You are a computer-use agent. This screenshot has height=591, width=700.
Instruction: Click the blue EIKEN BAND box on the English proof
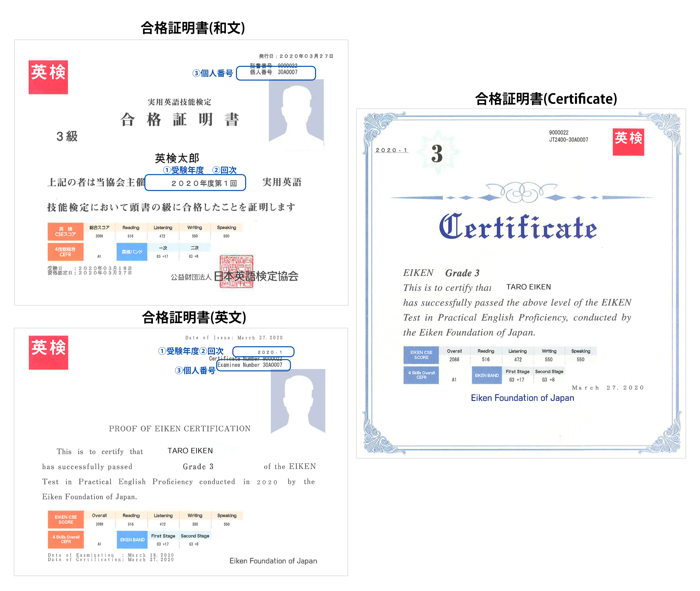tap(132, 540)
